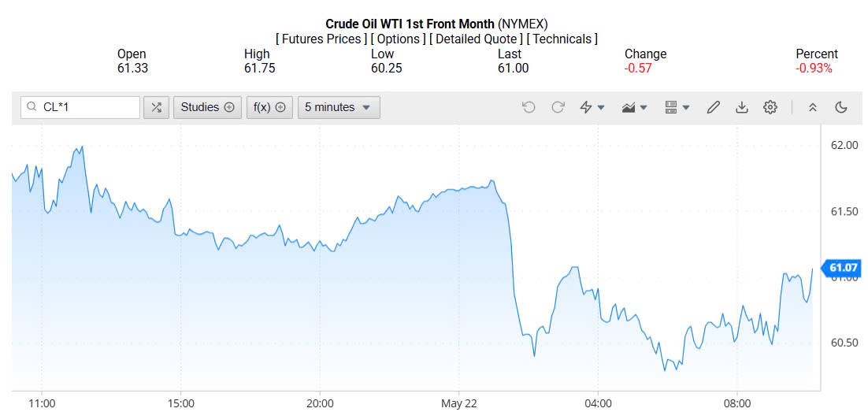Viewport: 868px width, 412px height.
Task: Expand the chart type dropdown
Action: pos(634,107)
